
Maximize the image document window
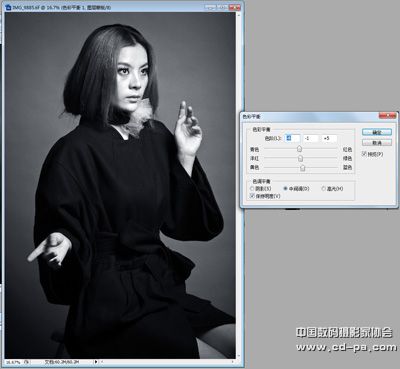222,7
